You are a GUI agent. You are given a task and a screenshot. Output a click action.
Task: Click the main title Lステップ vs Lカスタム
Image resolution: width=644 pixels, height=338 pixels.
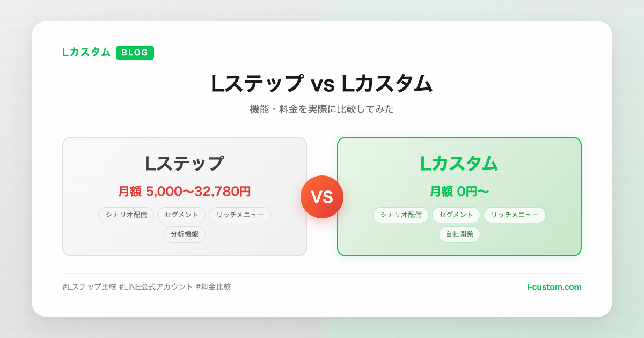tap(321, 84)
